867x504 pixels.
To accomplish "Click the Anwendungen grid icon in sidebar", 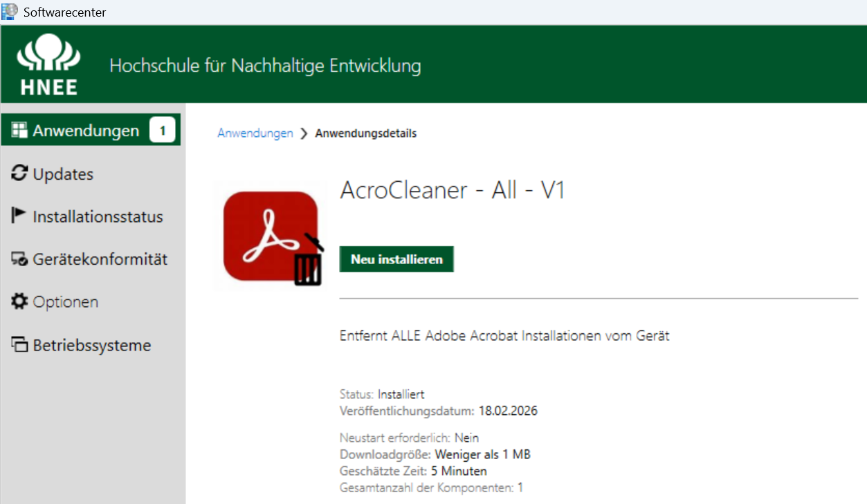I will 19,131.
